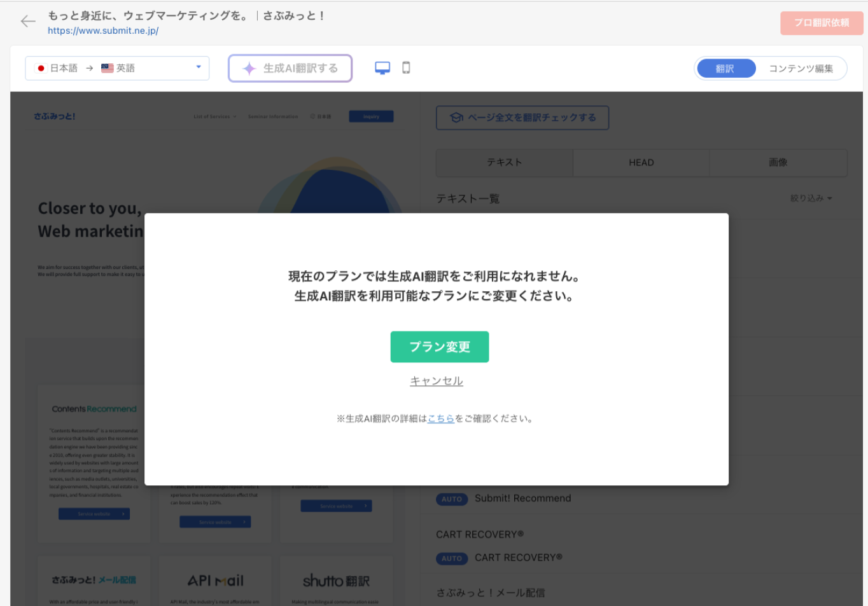Open the 絞り込み filter dropdown

[811, 198]
